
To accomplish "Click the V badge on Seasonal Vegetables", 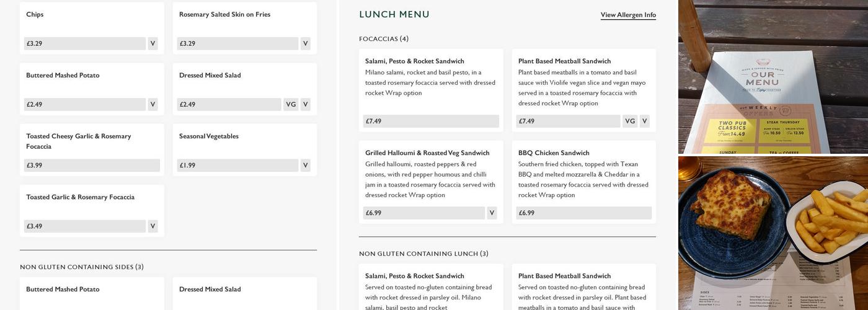I will pyautogui.click(x=305, y=166).
